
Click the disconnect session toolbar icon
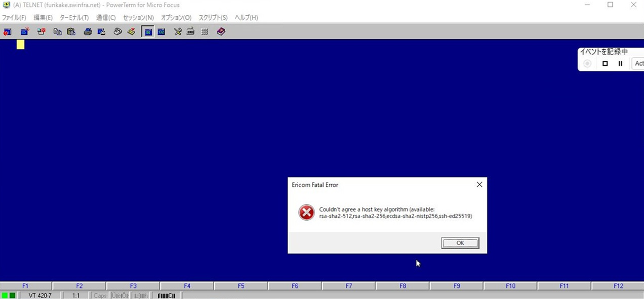tap(41, 32)
